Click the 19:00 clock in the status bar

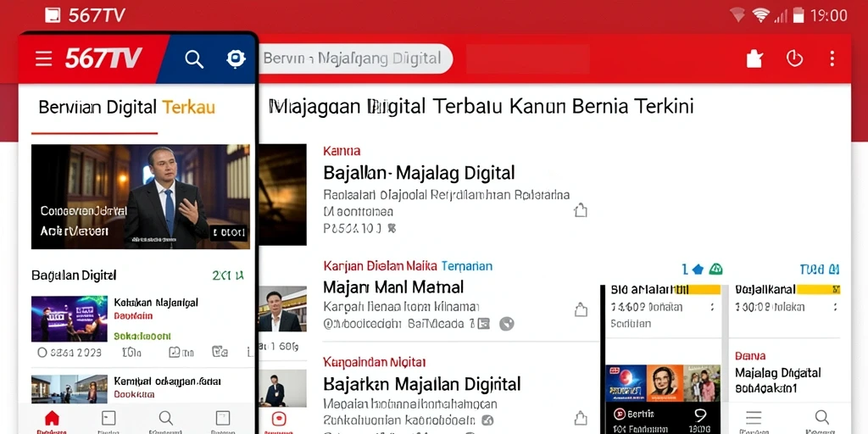click(829, 15)
